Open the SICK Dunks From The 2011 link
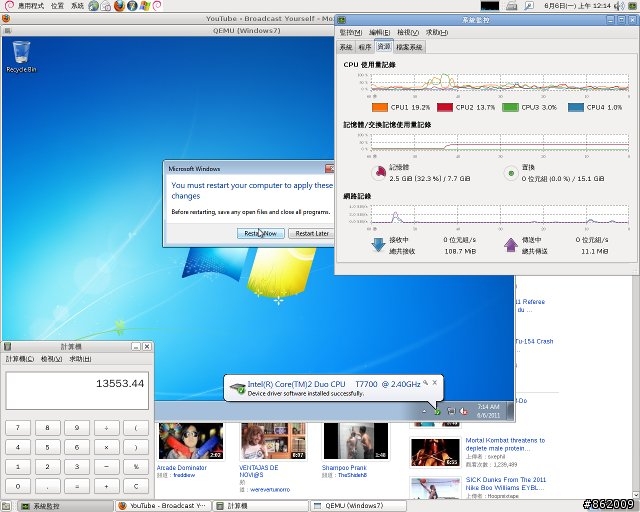Screen dimensions: 640x512 [506, 484]
